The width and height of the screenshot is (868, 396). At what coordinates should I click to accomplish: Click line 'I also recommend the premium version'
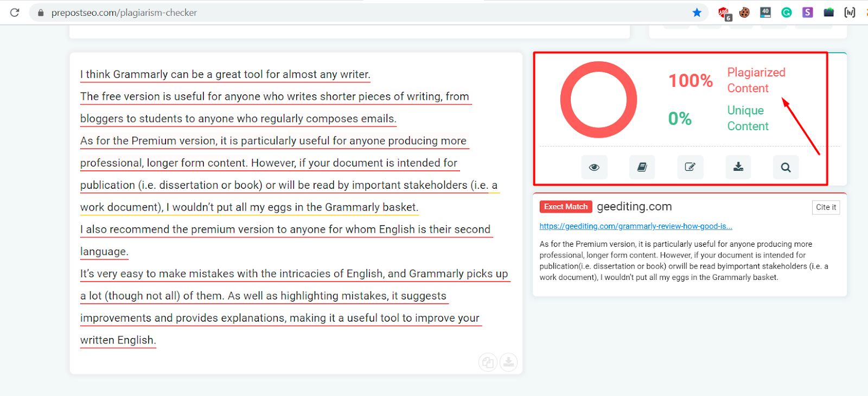pyautogui.click(x=285, y=230)
